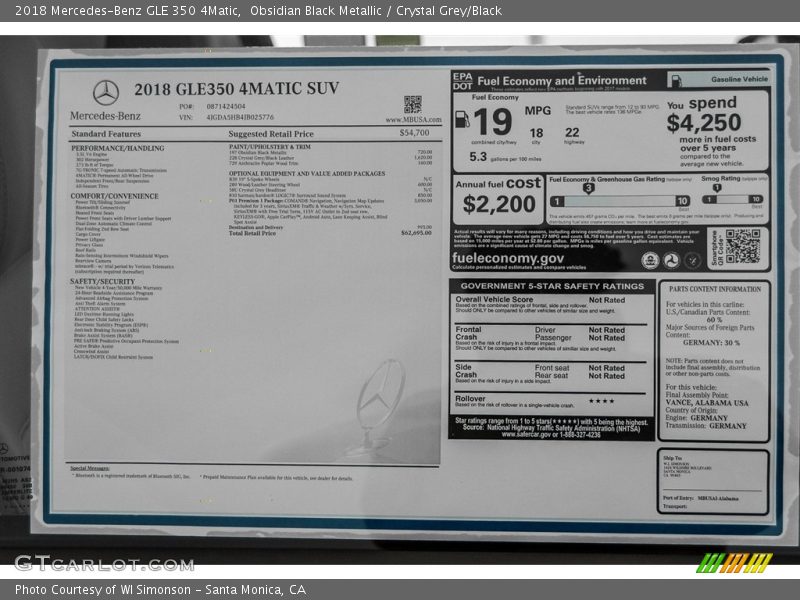Click the annual fuel cost '$2,200'
Image resolution: width=800 pixels, height=600 pixels.
499,204
